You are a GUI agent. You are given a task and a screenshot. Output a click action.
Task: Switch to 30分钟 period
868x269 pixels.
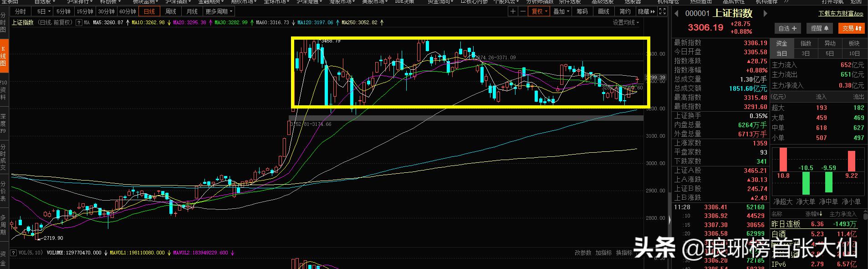(x=106, y=11)
